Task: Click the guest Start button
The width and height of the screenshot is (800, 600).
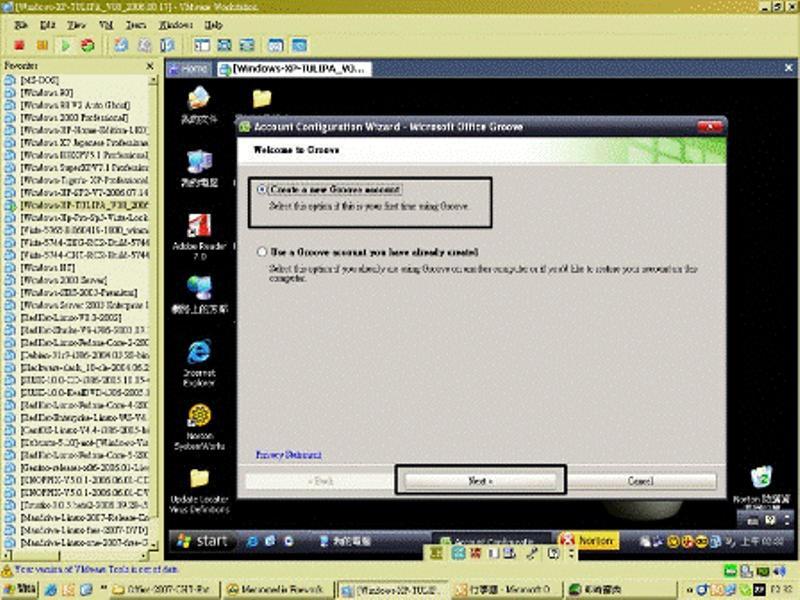Action: pos(203,540)
